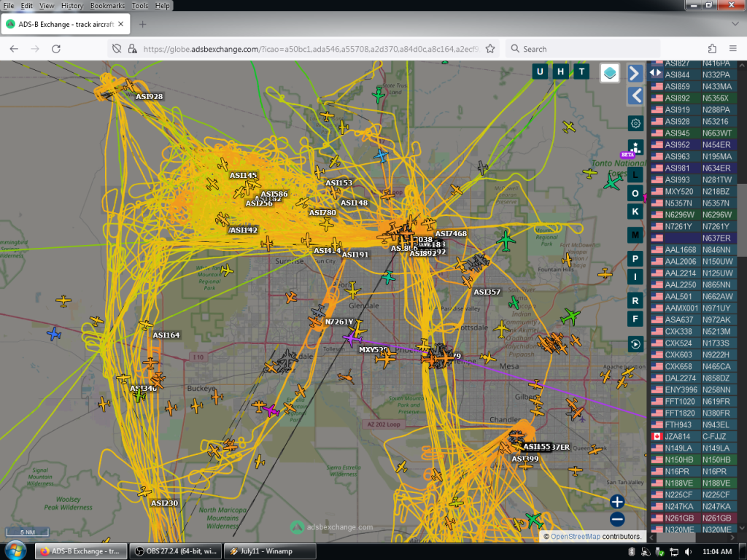The height and width of the screenshot is (560, 747).
Task: Click the sidebar width toggle arrows
Action: click(x=656, y=72)
